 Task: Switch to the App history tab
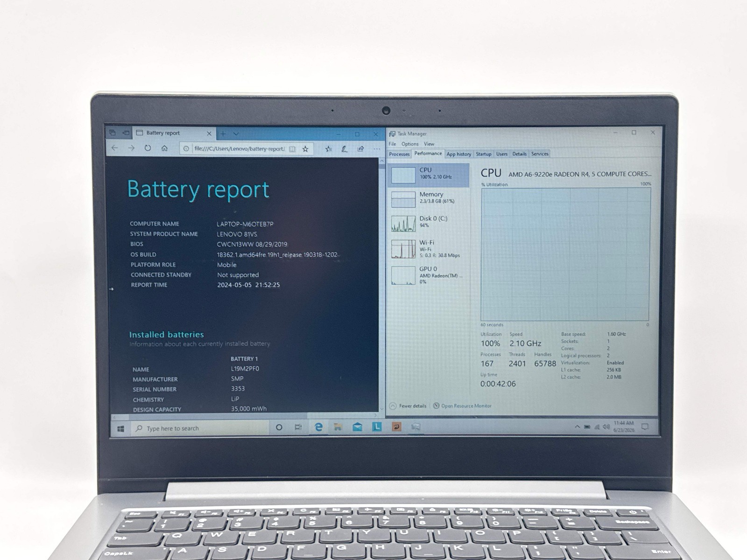click(458, 154)
